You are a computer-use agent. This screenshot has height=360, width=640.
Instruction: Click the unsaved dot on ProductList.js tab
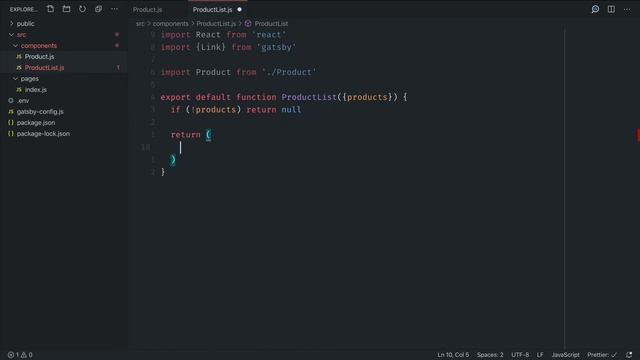click(240, 9)
